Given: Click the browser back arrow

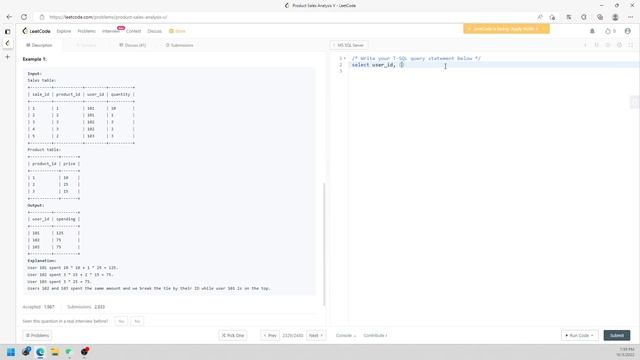Looking at the screenshot, I should point(9,17).
